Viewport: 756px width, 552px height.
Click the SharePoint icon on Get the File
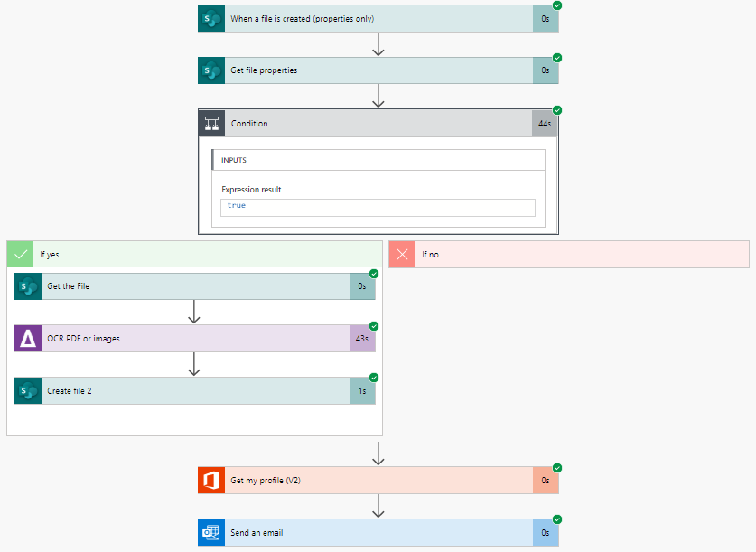point(27,285)
